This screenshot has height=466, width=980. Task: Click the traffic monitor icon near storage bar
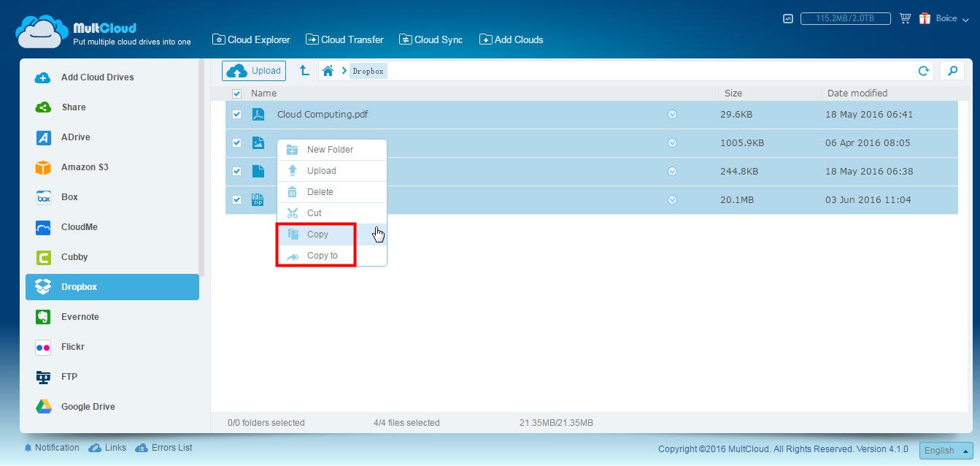[x=788, y=19]
